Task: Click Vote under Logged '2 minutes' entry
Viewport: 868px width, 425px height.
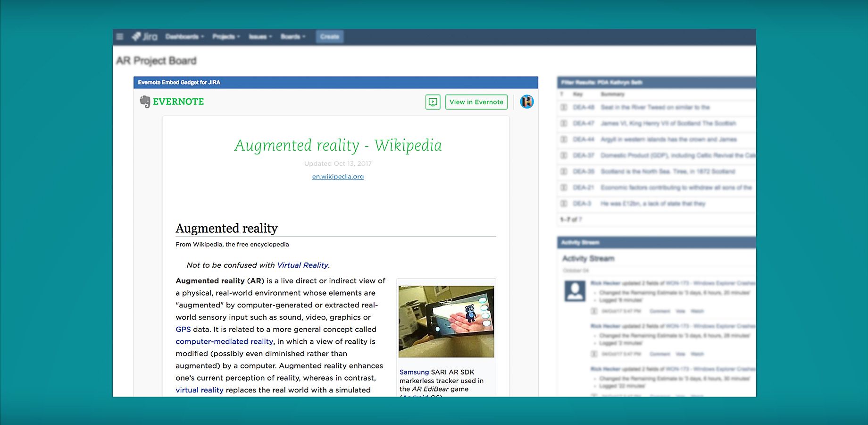Action: [x=680, y=354]
